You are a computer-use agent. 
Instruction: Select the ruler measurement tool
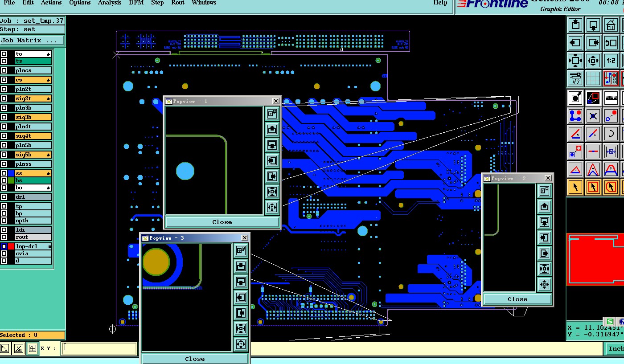pos(611,98)
